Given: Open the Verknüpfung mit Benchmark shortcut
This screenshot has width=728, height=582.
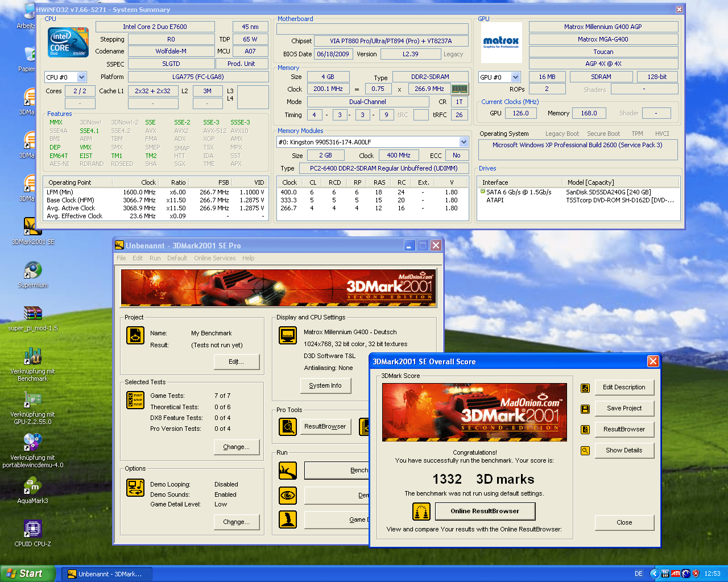Looking at the screenshot, I should (32, 364).
